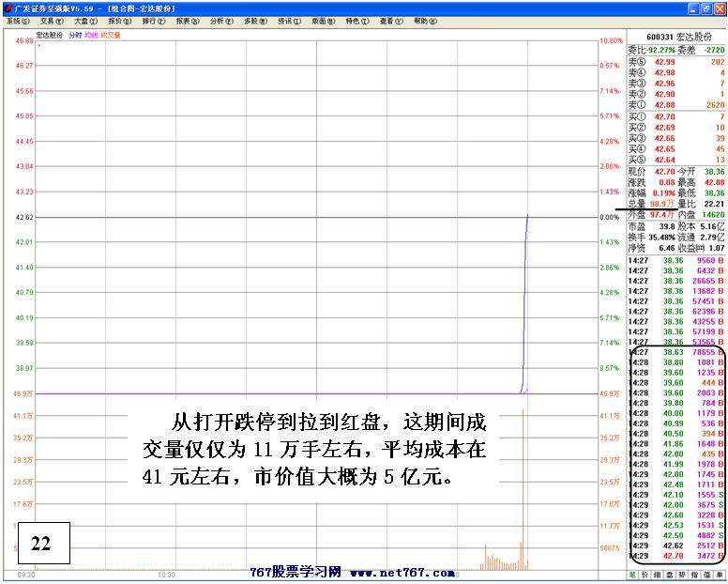Open the 报表 menu
Image resolution: width=728 pixels, height=584 pixels.
click(x=188, y=21)
